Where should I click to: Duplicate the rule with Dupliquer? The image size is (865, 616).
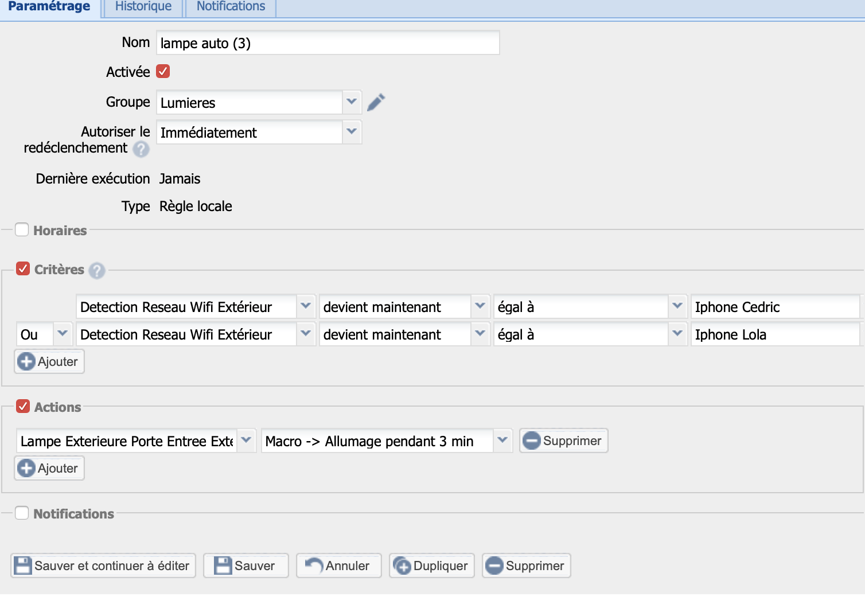431,566
